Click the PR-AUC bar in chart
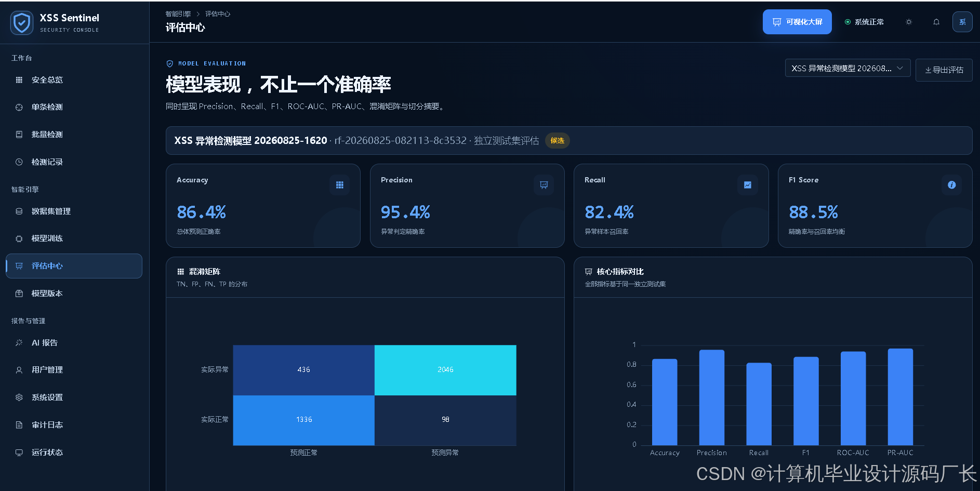Image resolution: width=980 pixels, height=491 pixels. 900,397
